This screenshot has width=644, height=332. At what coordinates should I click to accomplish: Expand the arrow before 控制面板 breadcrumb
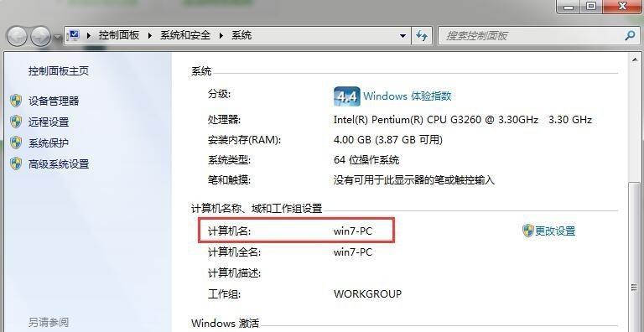89,35
